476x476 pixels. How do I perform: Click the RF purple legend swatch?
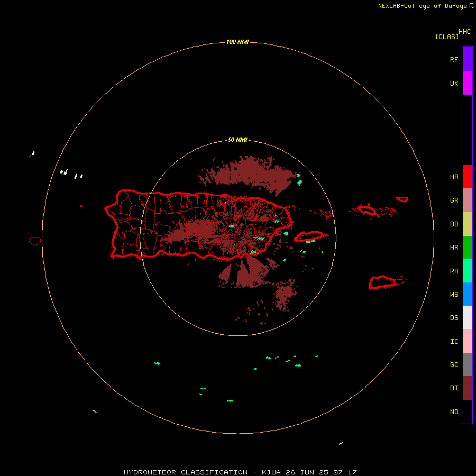point(467,59)
